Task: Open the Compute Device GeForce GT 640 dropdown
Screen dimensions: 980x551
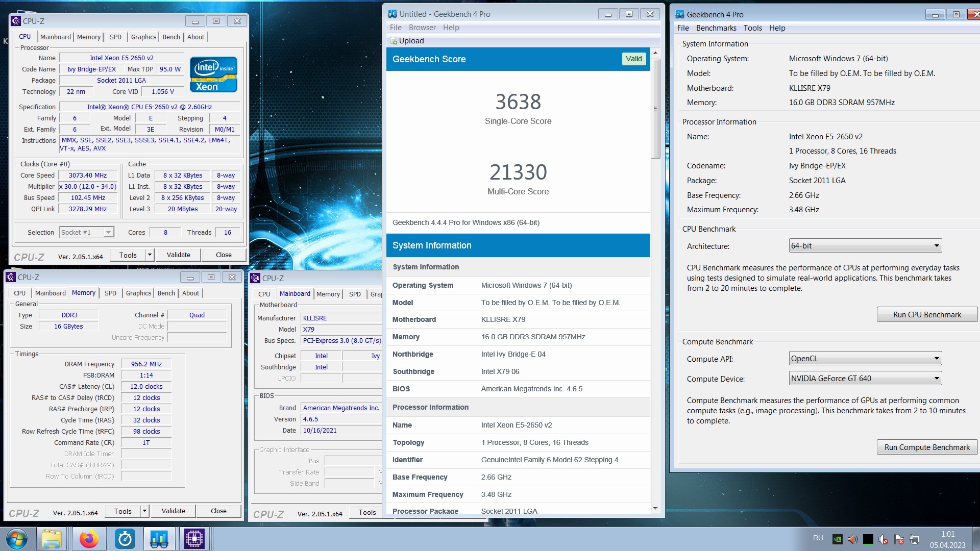Action: coord(865,379)
